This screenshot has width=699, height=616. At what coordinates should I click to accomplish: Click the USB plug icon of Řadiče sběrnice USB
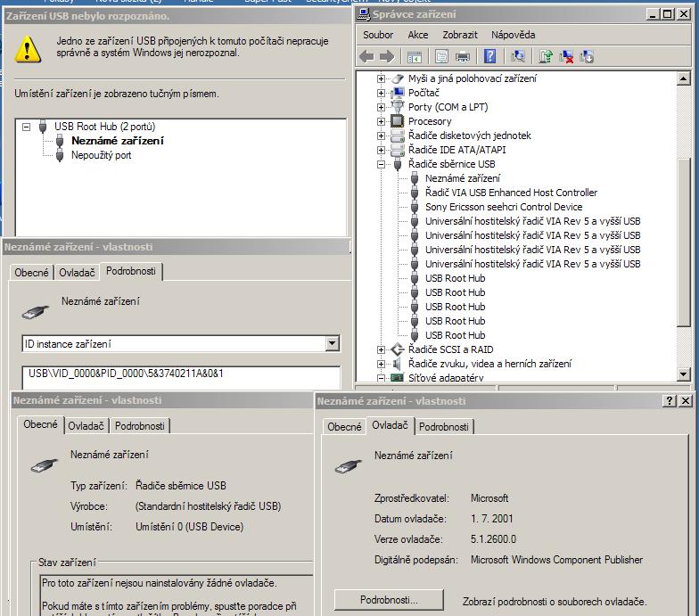[398, 164]
